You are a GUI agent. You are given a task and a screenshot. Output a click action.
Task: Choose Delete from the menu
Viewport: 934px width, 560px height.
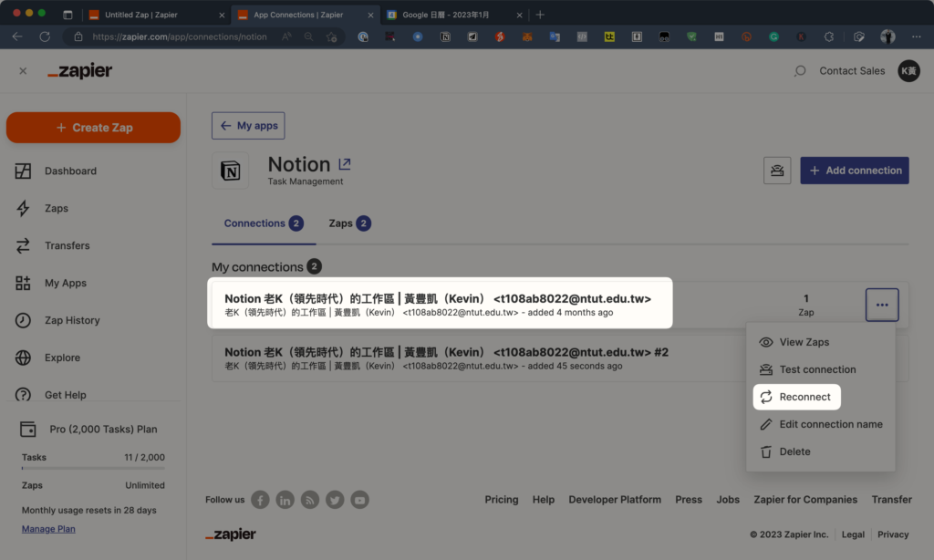794,451
